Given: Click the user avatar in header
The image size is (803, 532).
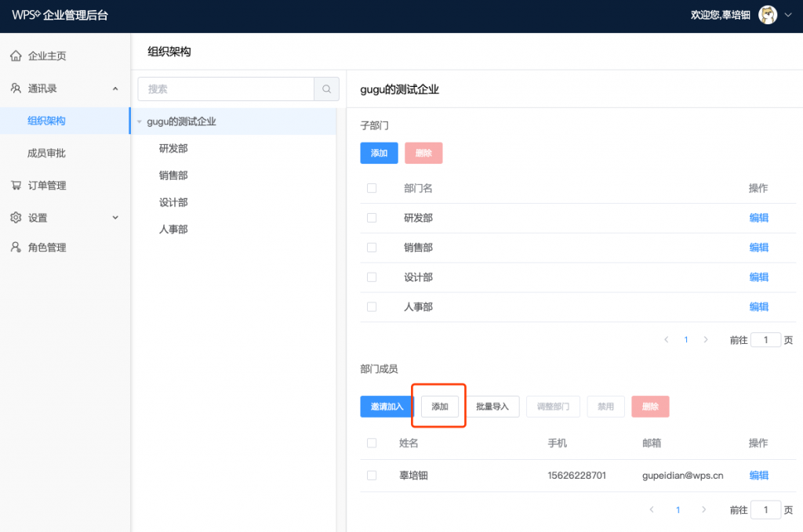Looking at the screenshot, I should click(x=768, y=15).
